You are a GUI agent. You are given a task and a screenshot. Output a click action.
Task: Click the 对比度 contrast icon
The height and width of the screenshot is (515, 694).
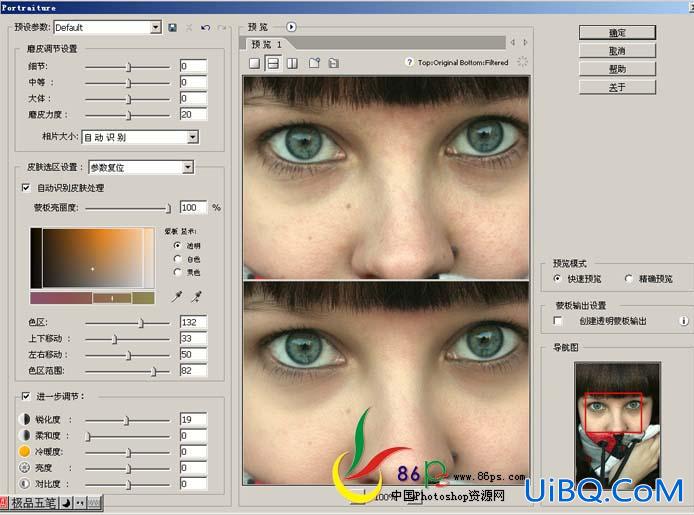point(24,484)
